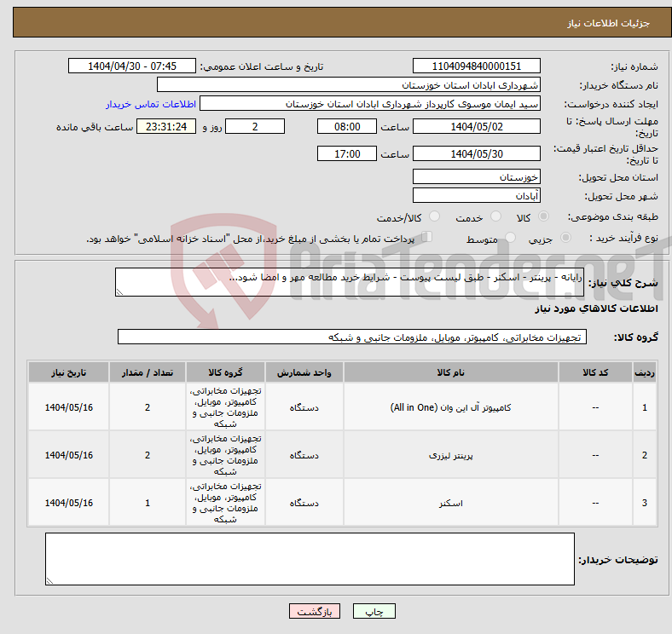Select the کالا/خدمت radio button
The image size is (672, 634).
pyautogui.click(x=435, y=216)
